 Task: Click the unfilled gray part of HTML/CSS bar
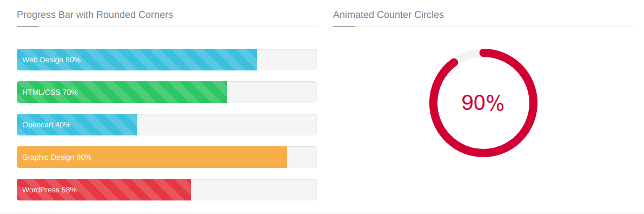tap(272, 92)
